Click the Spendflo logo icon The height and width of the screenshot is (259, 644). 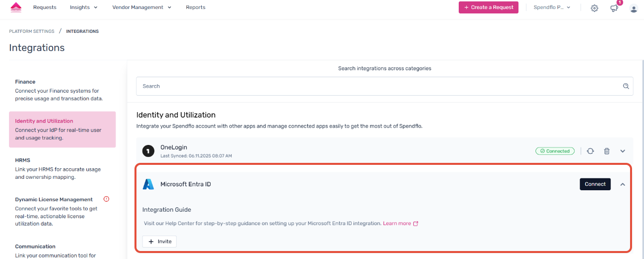[x=16, y=7]
